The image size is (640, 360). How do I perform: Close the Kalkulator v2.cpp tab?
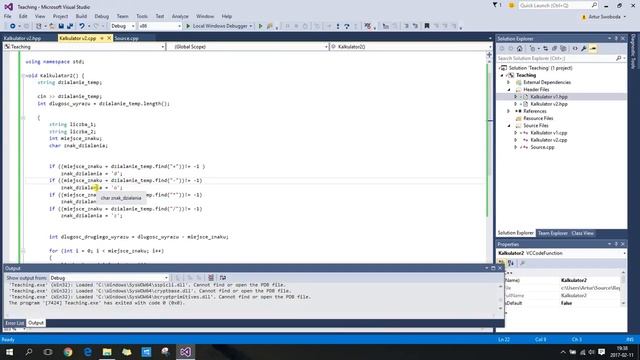(109, 38)
